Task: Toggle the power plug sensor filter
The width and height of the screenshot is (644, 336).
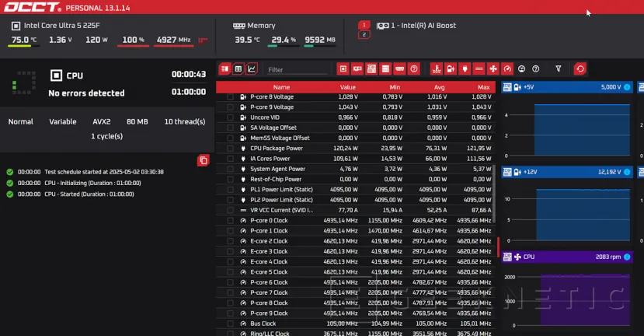Action: point(465,69)
